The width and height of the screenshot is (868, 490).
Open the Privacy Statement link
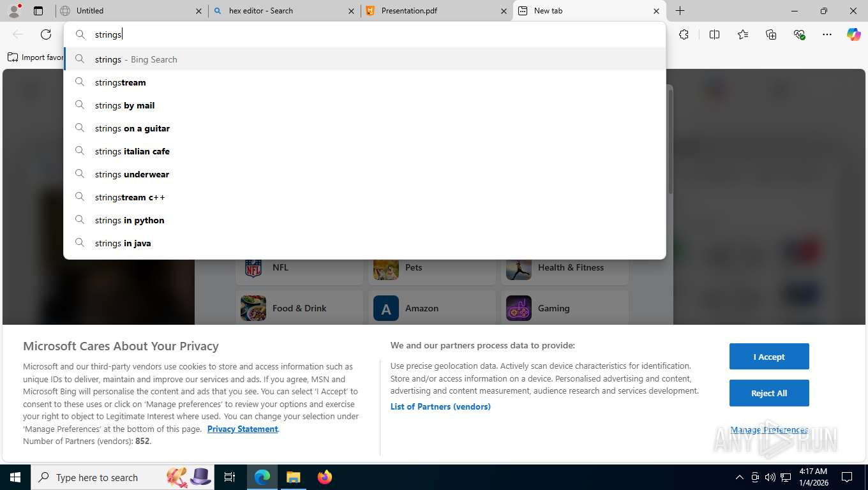[x=243, y=429]
